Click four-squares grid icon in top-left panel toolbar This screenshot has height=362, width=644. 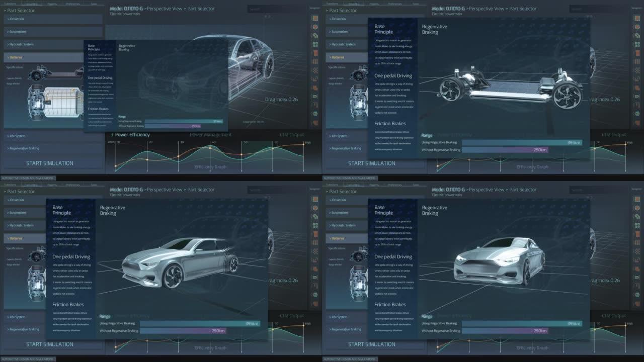(x=315, y=44)
